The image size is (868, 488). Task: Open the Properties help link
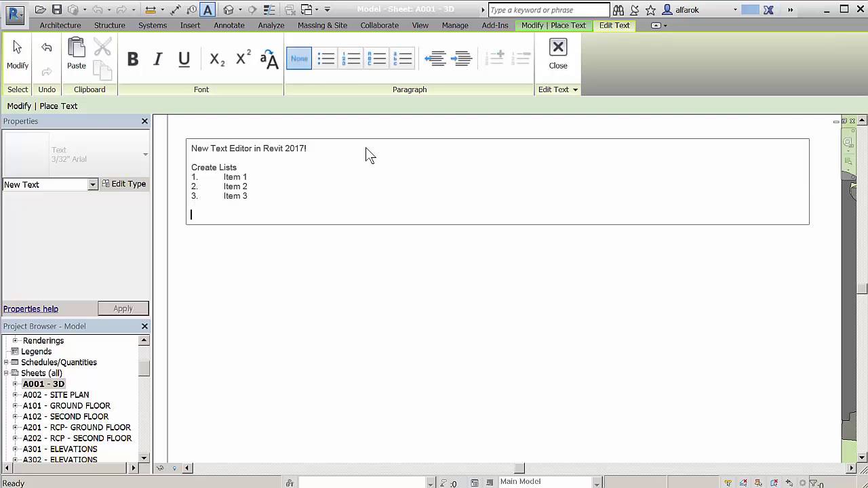pyautogui.click(x=31, y=308)
